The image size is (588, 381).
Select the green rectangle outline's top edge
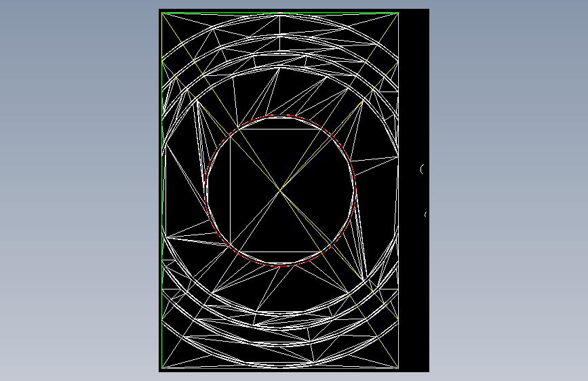(x=279, y=13)
